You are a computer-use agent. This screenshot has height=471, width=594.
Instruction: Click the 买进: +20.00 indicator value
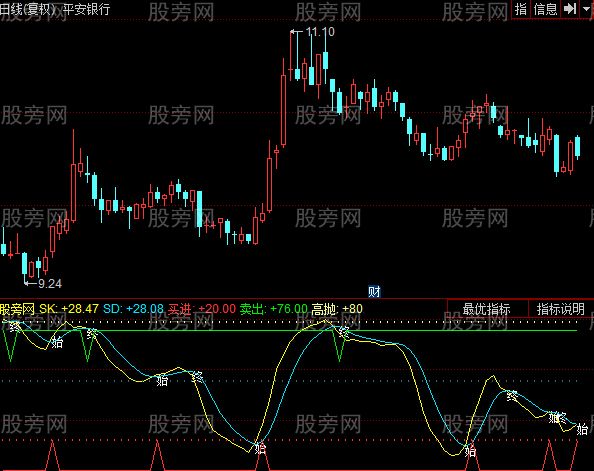tap(202, 309)
